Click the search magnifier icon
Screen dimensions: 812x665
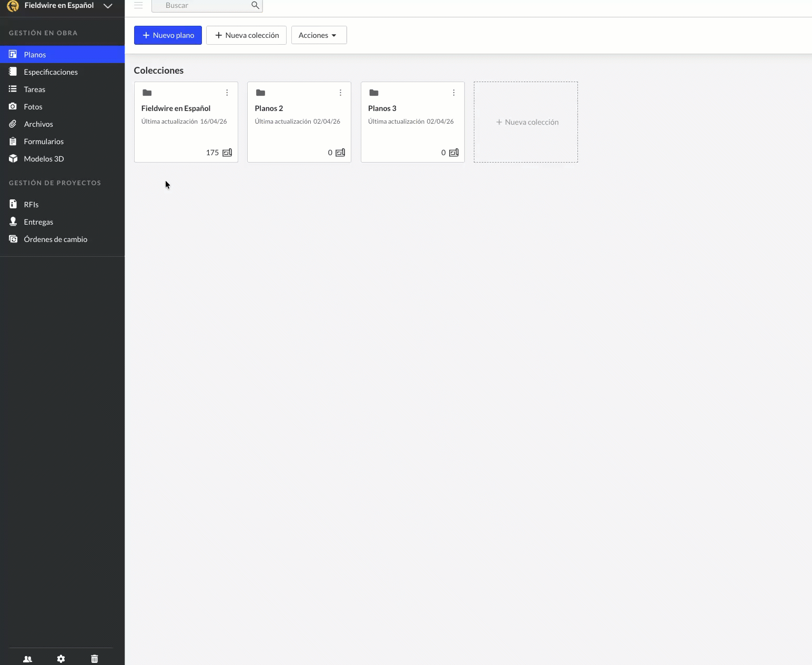tap(255, 5)
